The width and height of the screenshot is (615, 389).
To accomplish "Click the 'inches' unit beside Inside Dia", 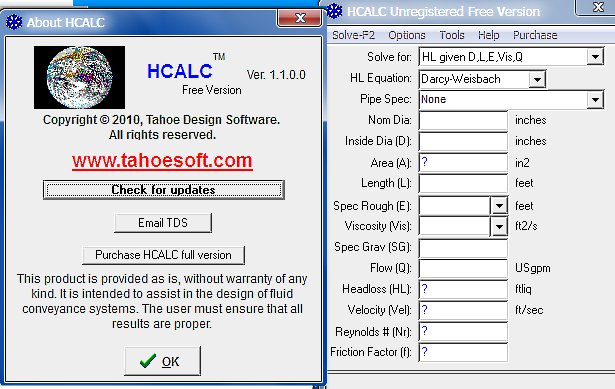I will pos(530,141).
